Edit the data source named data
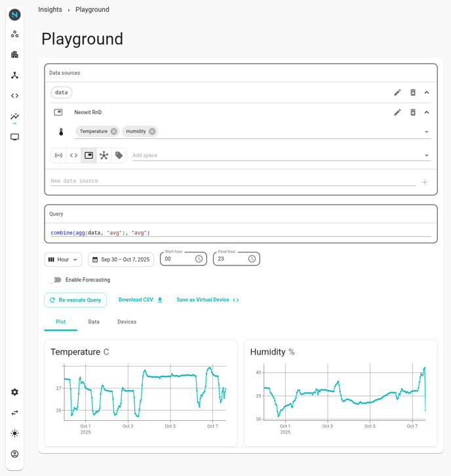Screen dimensions: 451x476 click(397, 92)
